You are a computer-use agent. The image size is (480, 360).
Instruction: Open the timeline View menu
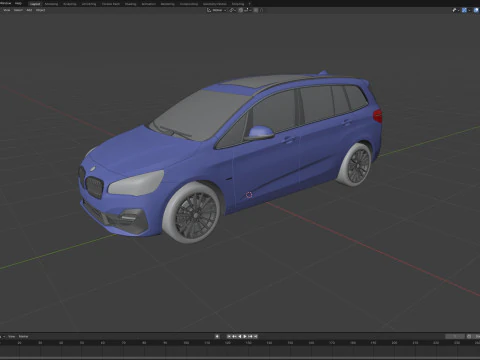12,336
